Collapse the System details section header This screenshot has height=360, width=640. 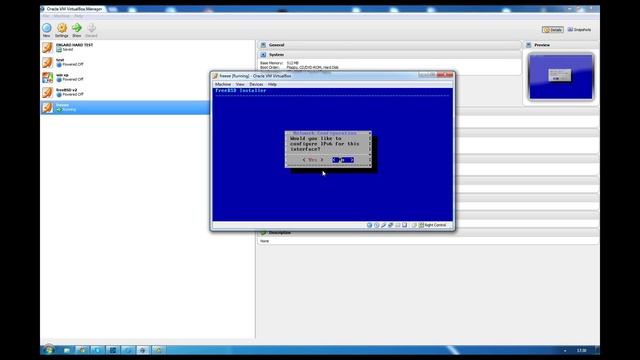[x=389, y=55]
